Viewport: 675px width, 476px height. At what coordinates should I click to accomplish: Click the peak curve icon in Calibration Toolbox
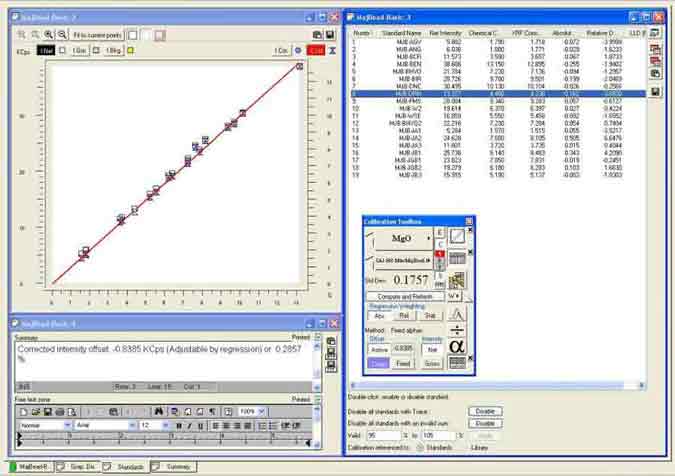(456, 313)
